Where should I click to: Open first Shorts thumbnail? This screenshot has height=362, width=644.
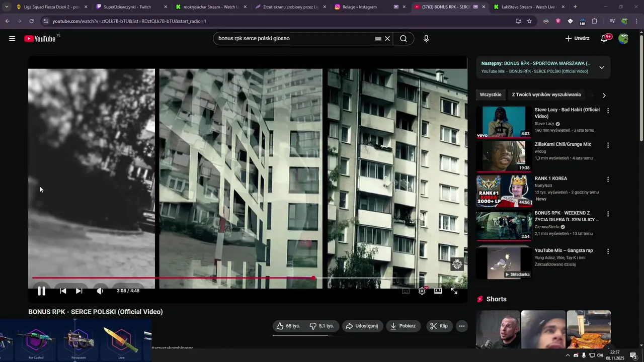pyautogui.click(x=498, y=329)
